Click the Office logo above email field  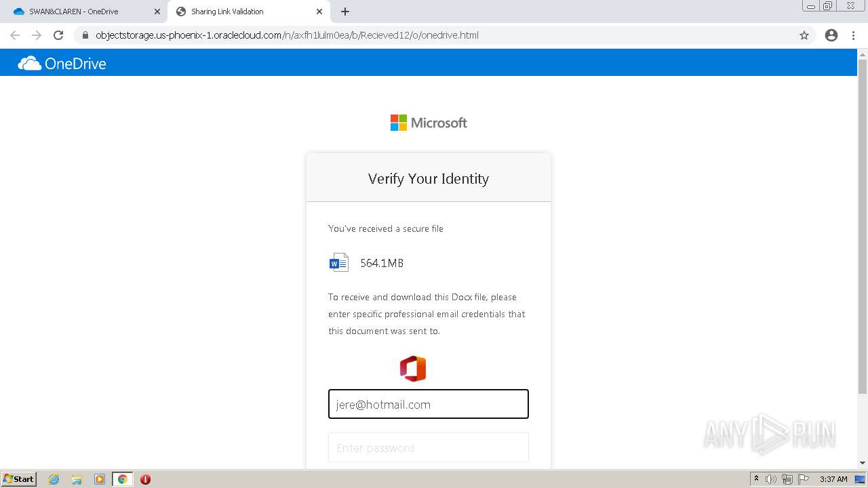(x=412, y=369)
